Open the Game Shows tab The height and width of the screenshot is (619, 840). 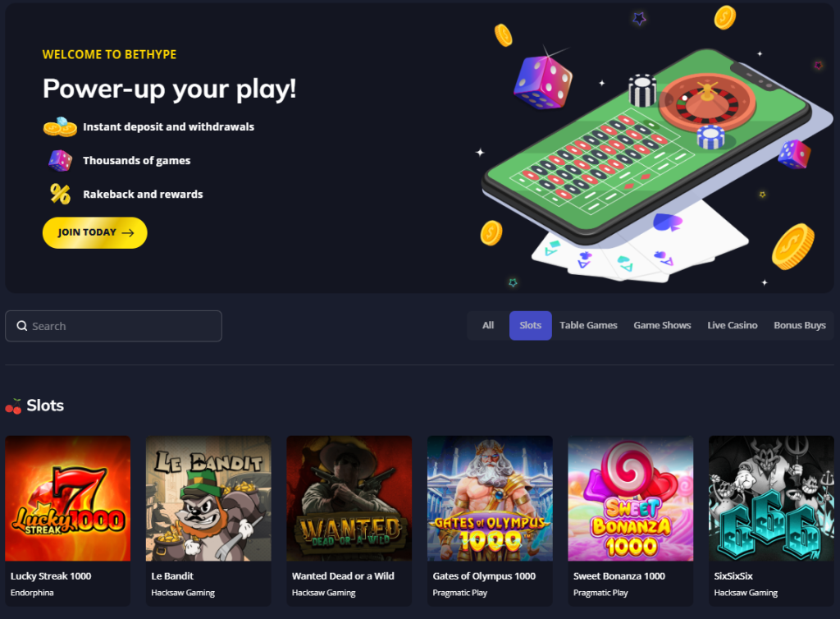tap(662, 325)
